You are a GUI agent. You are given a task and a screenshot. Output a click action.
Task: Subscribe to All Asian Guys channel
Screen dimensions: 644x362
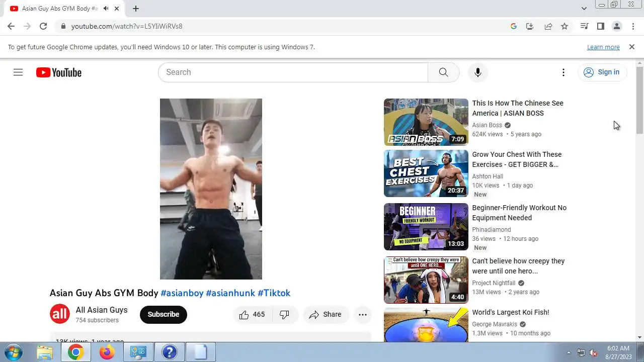pyautogui.click(x=164, y=315)
